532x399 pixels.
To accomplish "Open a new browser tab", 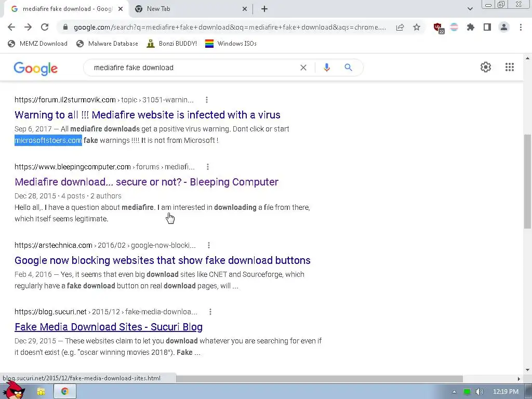I will click(x=264, y=9).
